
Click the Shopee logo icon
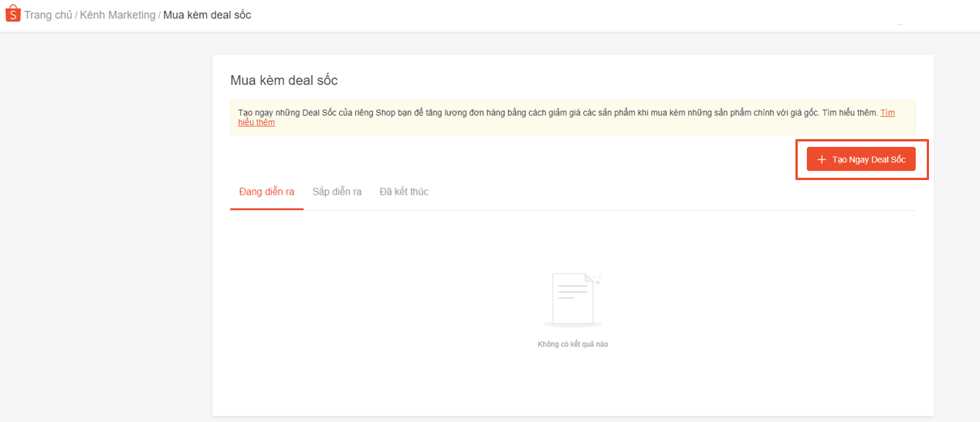[13, 14]
